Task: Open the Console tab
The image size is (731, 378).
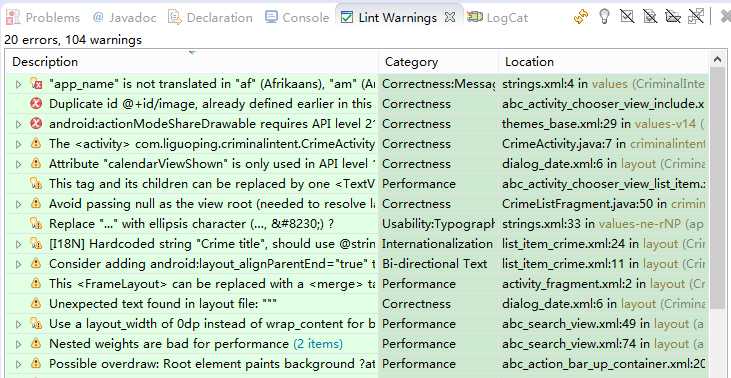Action: [297, 18]
